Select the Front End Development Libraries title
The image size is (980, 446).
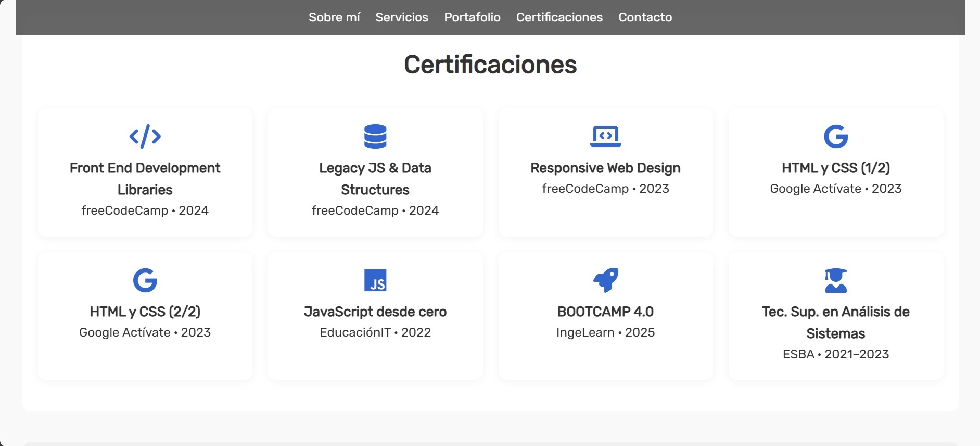145,179
